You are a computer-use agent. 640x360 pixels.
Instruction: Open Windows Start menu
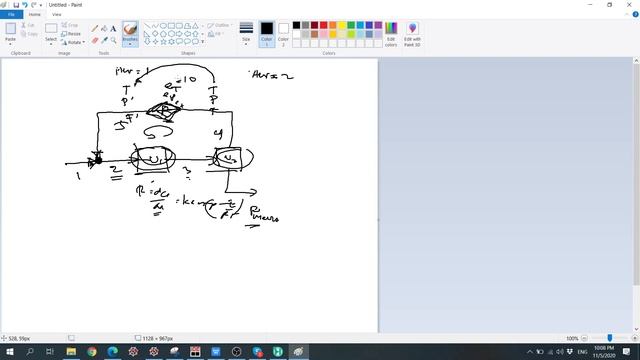coord(9,351)
